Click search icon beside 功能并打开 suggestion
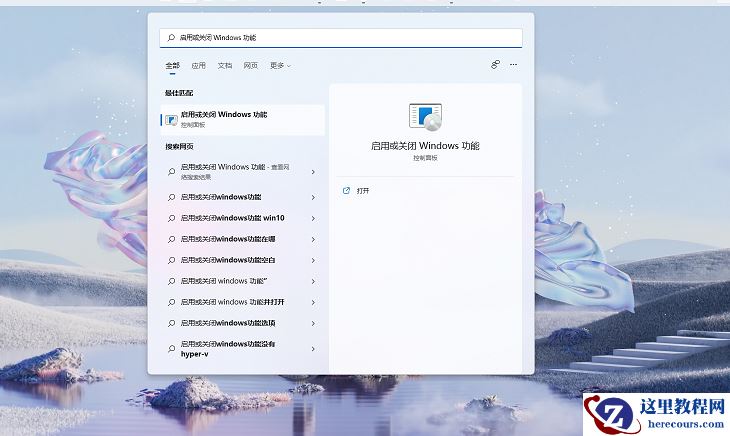Screen dimensions: 730x436 171,302
